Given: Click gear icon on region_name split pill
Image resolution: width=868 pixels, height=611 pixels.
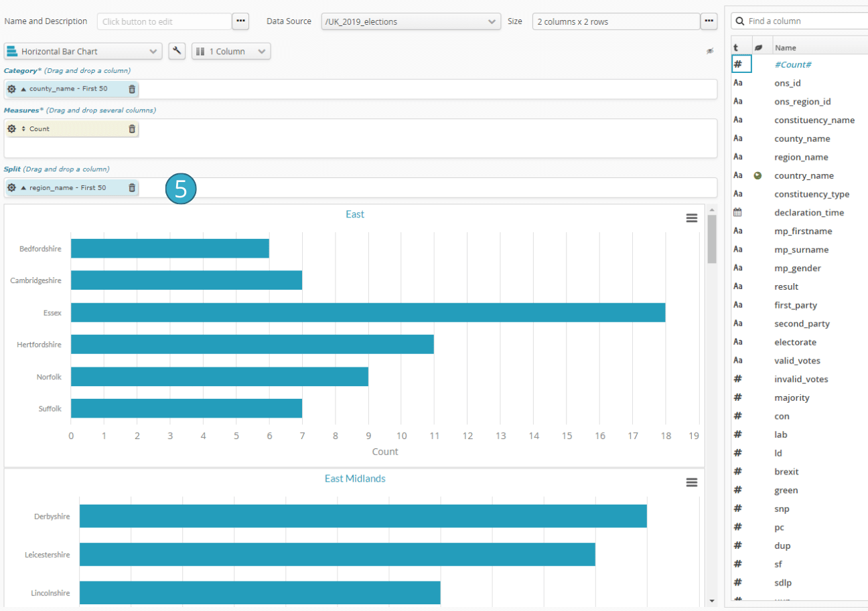Looking at the screenshot, I should pos(11,188).
